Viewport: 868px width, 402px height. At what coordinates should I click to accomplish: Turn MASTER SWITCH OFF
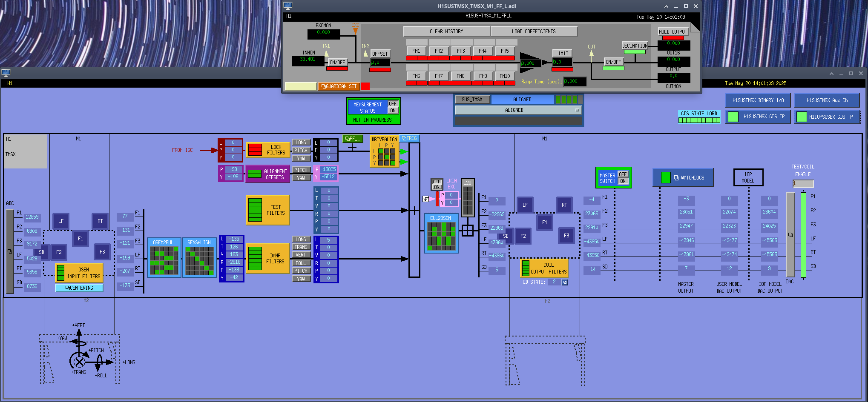click(x=623, y=174)
